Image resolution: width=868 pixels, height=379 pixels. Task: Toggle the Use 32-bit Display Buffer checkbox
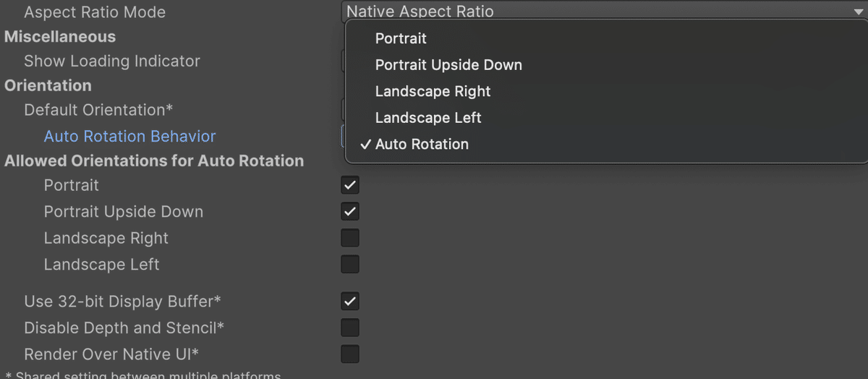[x=350, y=301]
